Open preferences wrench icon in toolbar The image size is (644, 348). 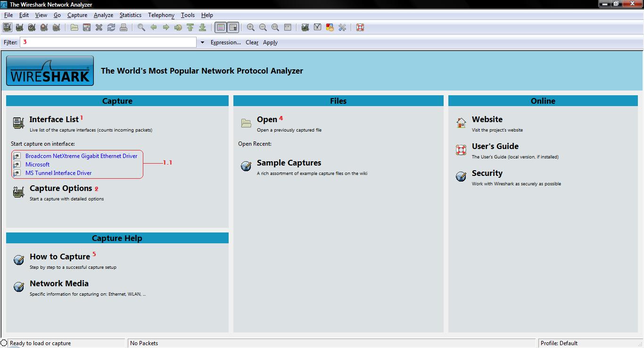click(342, 27)
